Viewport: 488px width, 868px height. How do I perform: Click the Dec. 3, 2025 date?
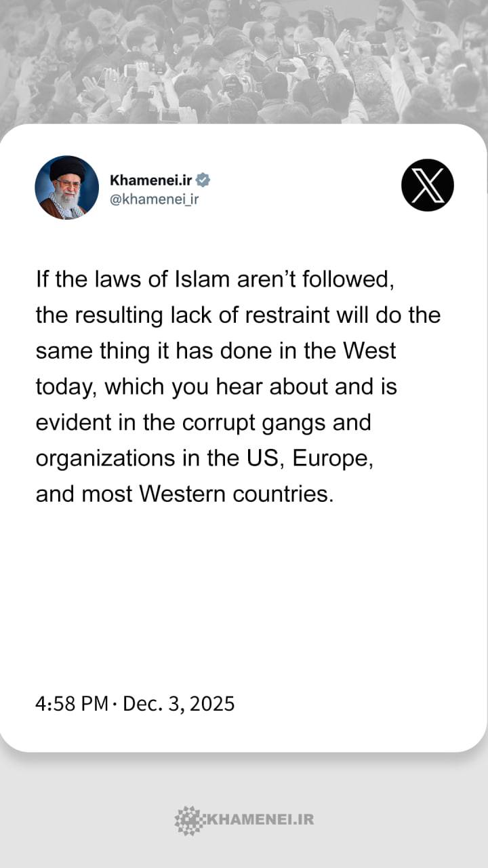(178, 704)
